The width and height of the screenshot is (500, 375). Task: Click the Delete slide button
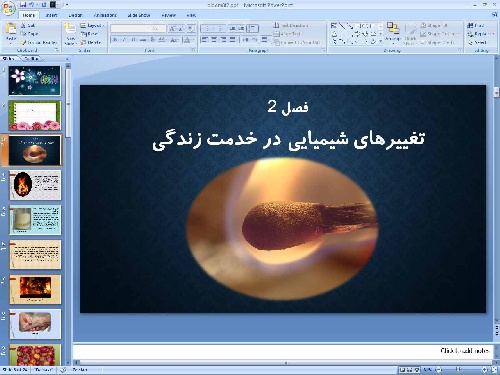click(x=91, y=42)
